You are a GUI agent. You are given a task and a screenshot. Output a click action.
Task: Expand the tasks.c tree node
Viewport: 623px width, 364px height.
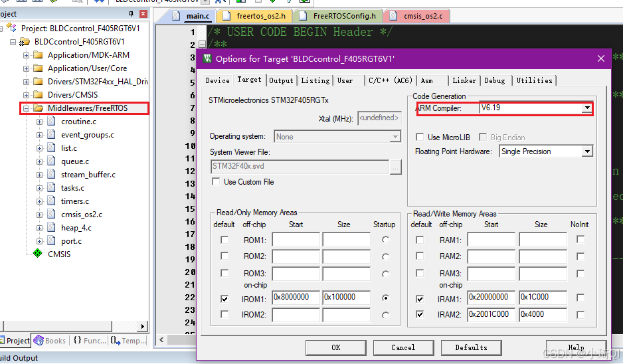pos(39,188)
